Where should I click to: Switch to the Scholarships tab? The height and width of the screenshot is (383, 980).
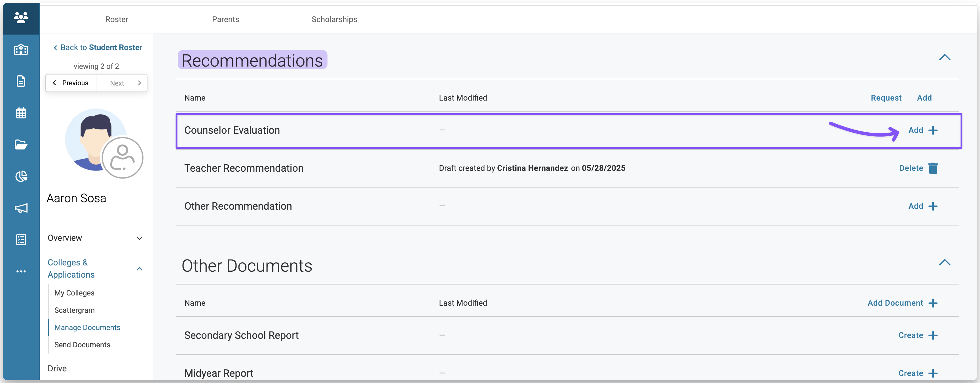[334, 19]
